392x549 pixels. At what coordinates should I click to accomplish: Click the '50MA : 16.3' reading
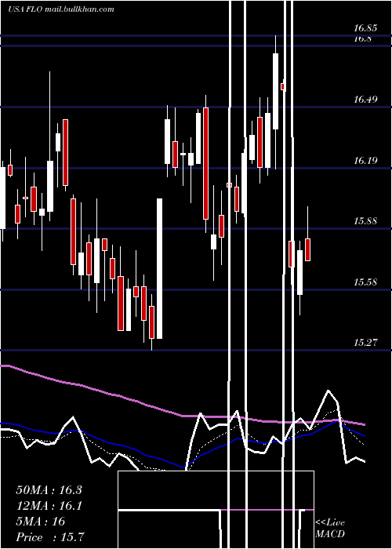[x=49, y=490]
